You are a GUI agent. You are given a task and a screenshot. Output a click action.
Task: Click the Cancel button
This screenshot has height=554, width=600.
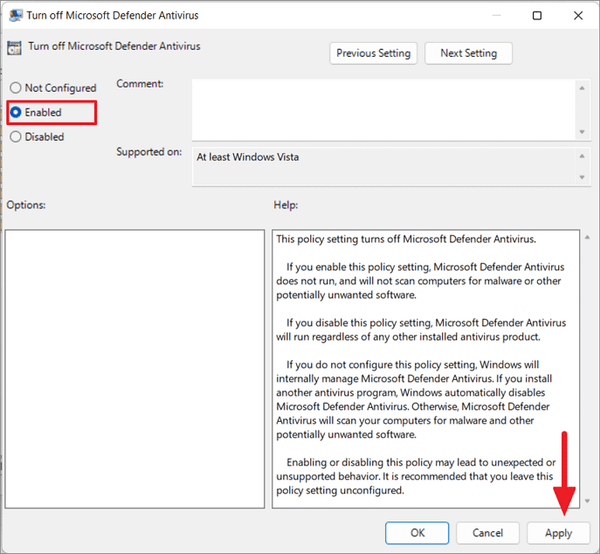488,533
